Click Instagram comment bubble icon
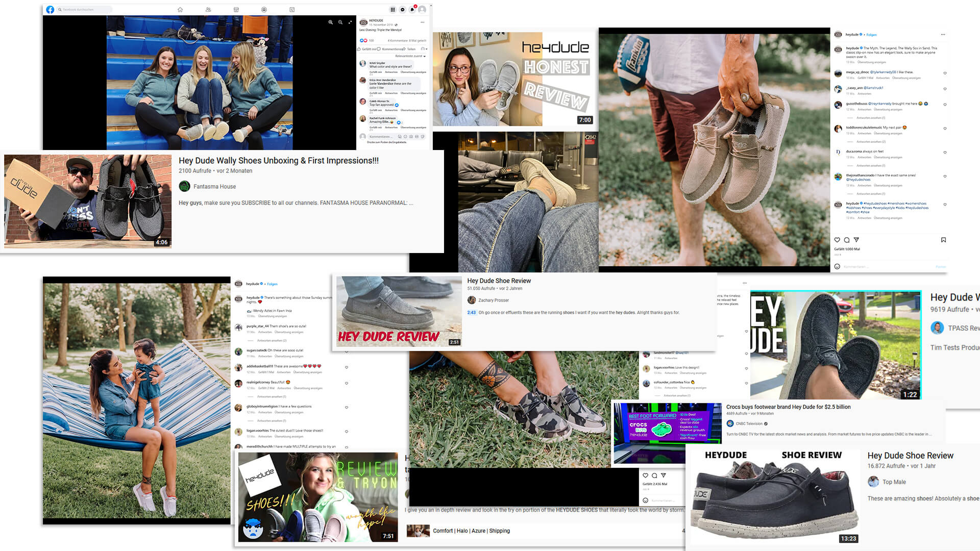The width and height of the screenshot is (980, 551). 847,240
